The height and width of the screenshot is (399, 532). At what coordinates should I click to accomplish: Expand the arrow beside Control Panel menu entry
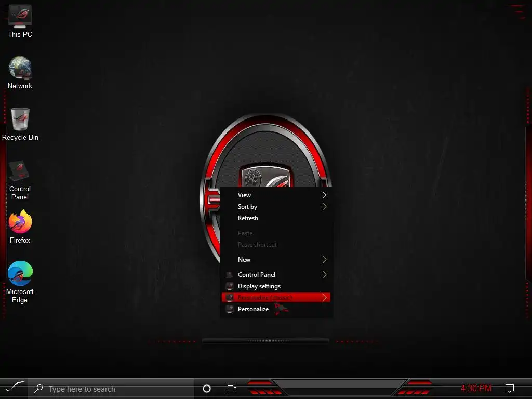[324, 274]
